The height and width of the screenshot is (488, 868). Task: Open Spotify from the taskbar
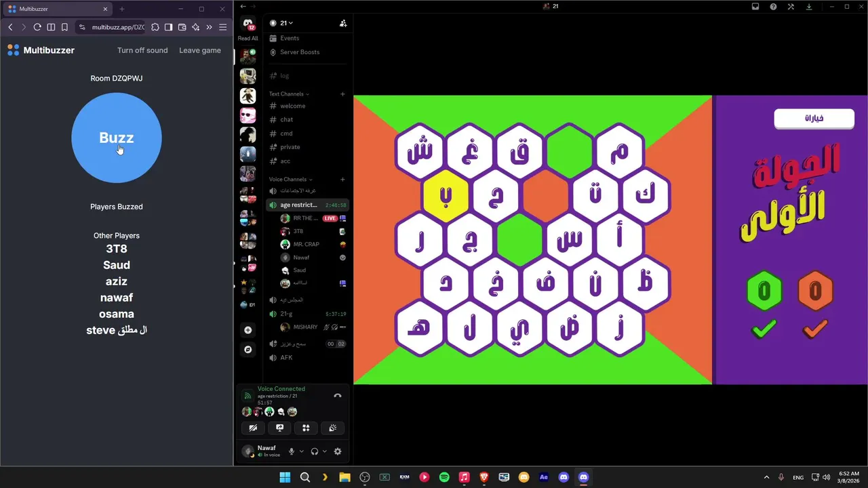click(x=444, y=477)
